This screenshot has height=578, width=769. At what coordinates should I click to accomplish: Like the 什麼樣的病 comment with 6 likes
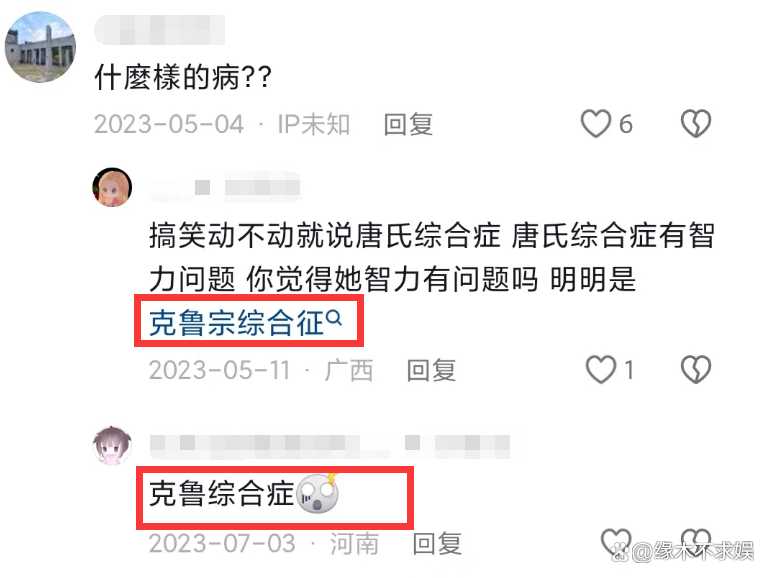click(x=596, y=124)
